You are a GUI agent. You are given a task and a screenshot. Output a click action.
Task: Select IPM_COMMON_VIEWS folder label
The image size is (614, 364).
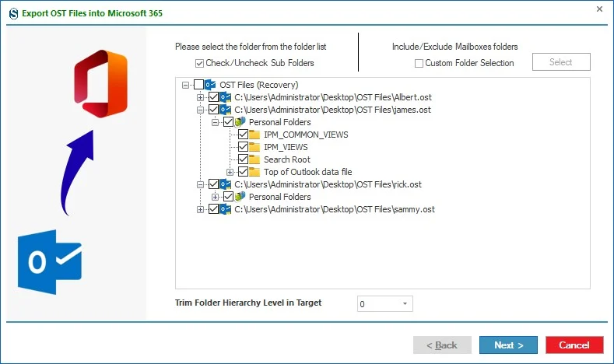click(306, 135)
